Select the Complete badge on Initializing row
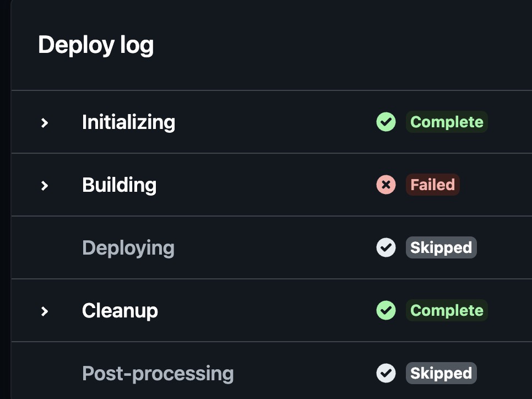This screenshot has width=532, height=399. click(x=447, y=122)
